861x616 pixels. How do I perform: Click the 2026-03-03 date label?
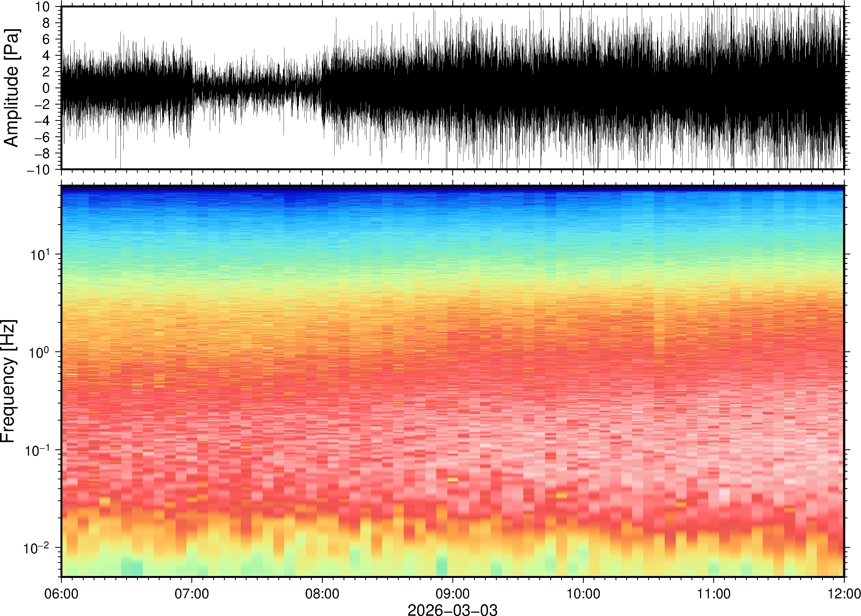(452, 610)
